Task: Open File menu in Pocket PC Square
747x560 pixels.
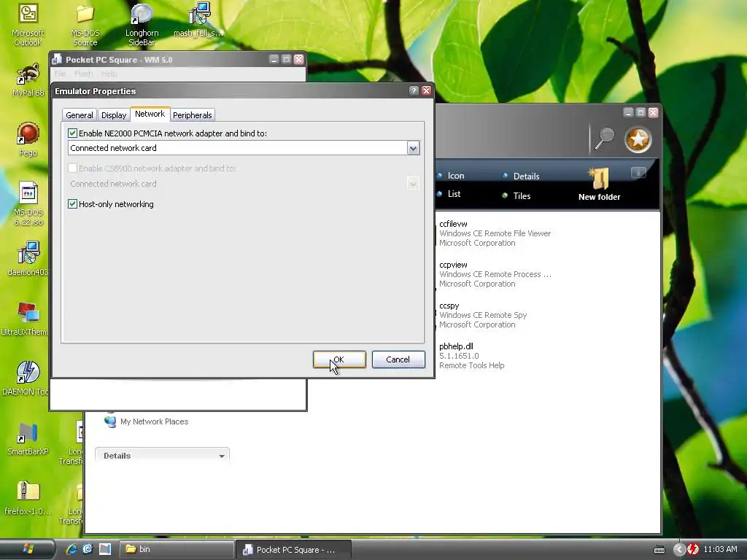Action: pyautogui.click(x=60, y=74)
